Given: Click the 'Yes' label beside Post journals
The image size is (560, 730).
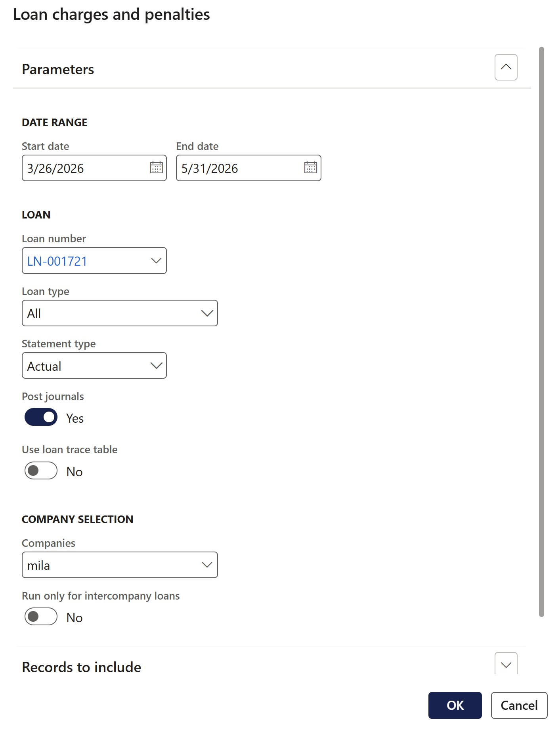Looking at the screenshot, I should [x=75, y=418].
